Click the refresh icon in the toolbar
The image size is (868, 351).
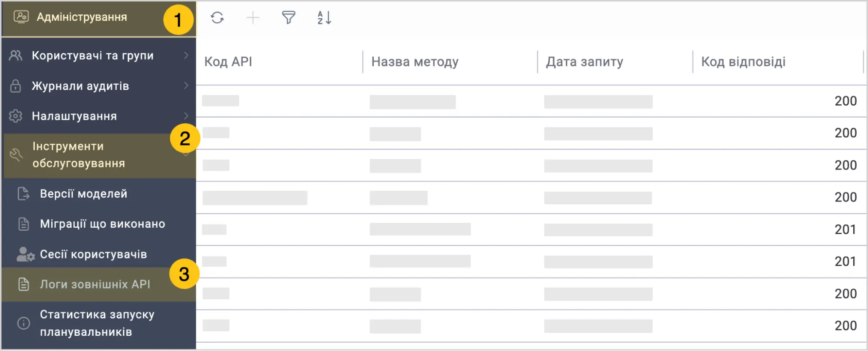pyautogui.click(x=217, y=18)
